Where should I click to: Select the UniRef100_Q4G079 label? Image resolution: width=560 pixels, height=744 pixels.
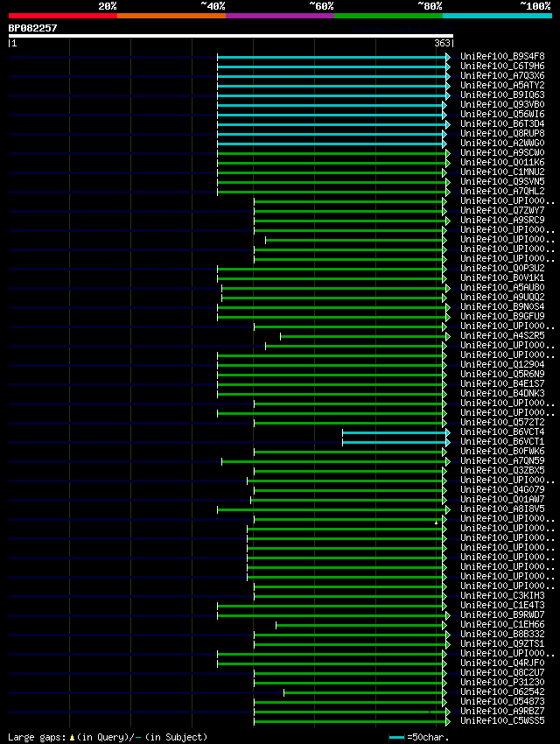click(x=502, y=489)
